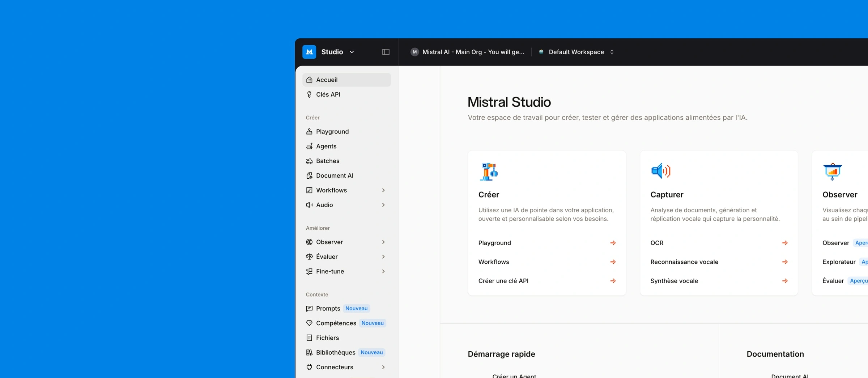Click the Compétences diamond icon
The height and width of the screenshot is (378, 868).
click(x=309, y=323)
